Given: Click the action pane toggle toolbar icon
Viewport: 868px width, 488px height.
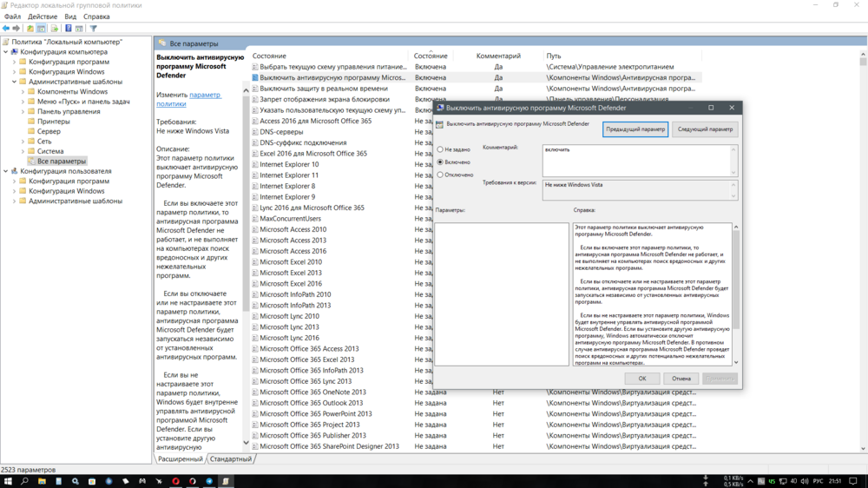Looking at the screenshot, I should [79, 29].
